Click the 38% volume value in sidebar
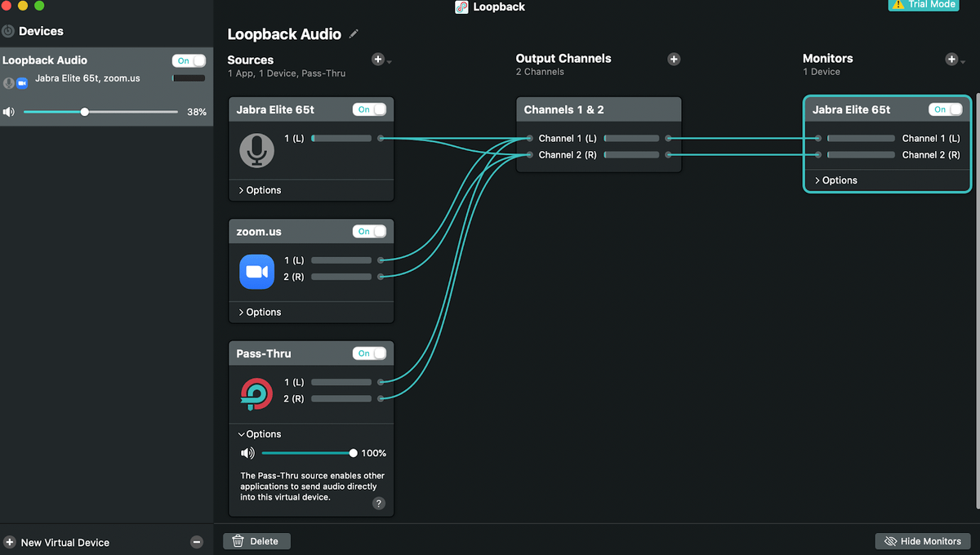This screenshot has height=555, width=980. point(197,112)
